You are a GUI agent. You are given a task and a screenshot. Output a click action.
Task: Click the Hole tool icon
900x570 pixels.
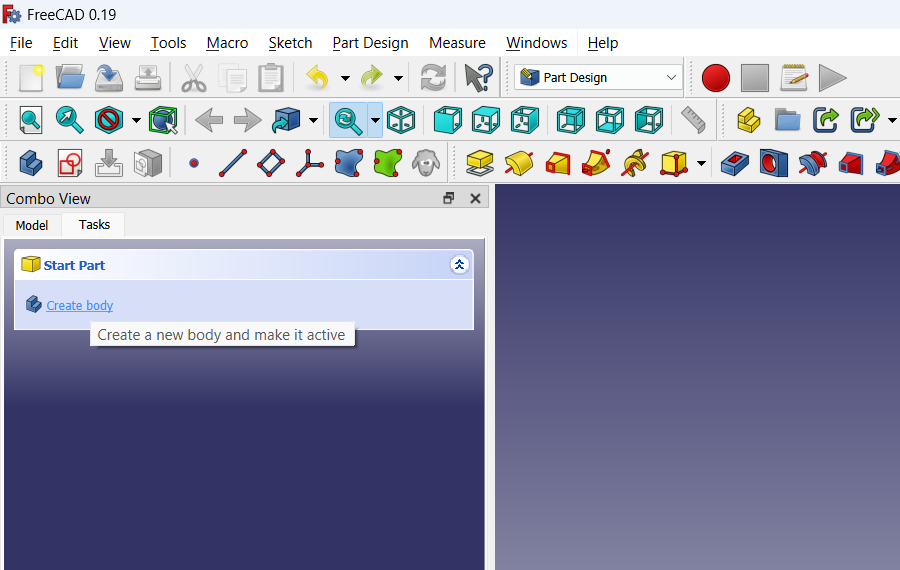click(x=773, y=164)
